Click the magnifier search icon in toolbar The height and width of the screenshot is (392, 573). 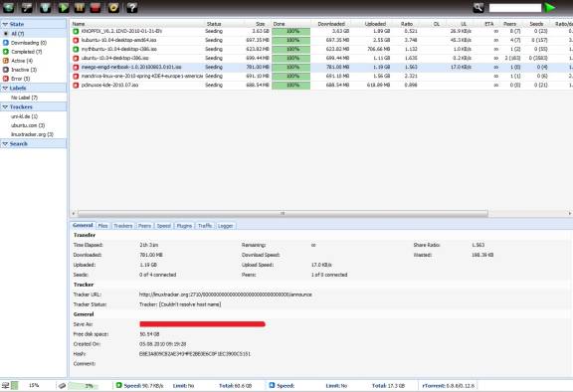(x=478, y=7)
